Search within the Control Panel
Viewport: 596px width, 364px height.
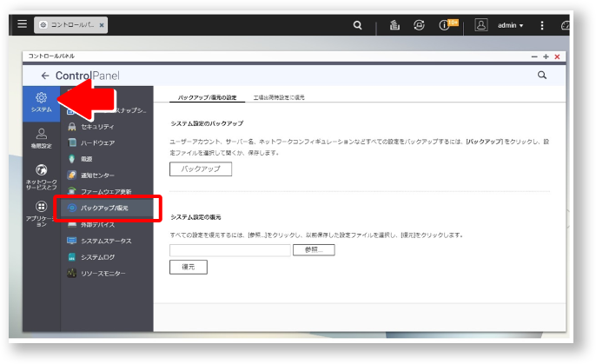pyautogui.click(x=542, y=76)
